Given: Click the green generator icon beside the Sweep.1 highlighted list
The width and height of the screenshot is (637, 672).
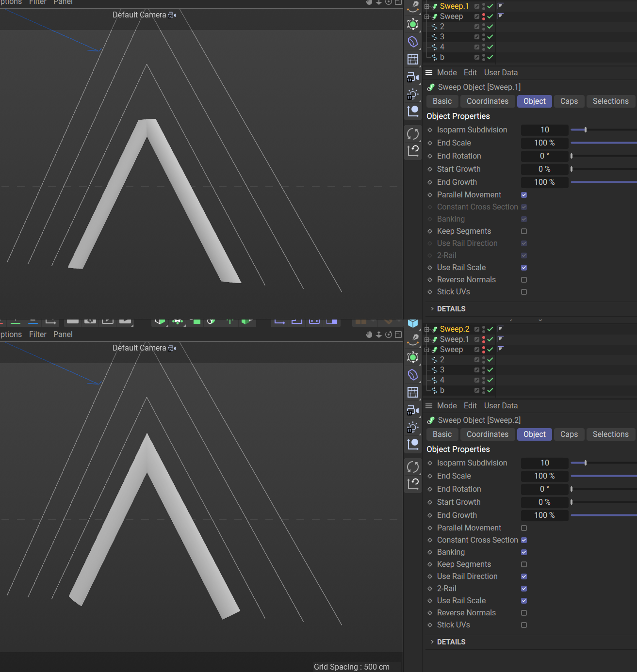Looking at the screenshot, I should pyautogui.click(x=413, y=24).
